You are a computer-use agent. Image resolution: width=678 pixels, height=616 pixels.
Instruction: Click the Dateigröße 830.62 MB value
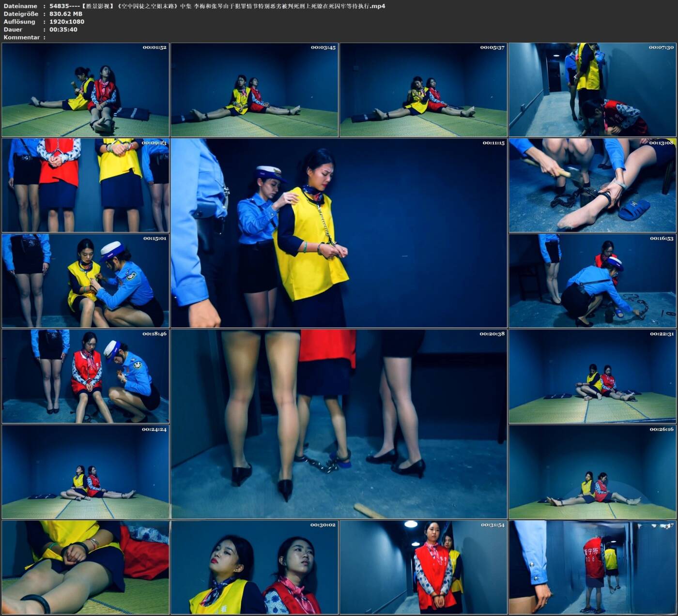tap(66, 14)
